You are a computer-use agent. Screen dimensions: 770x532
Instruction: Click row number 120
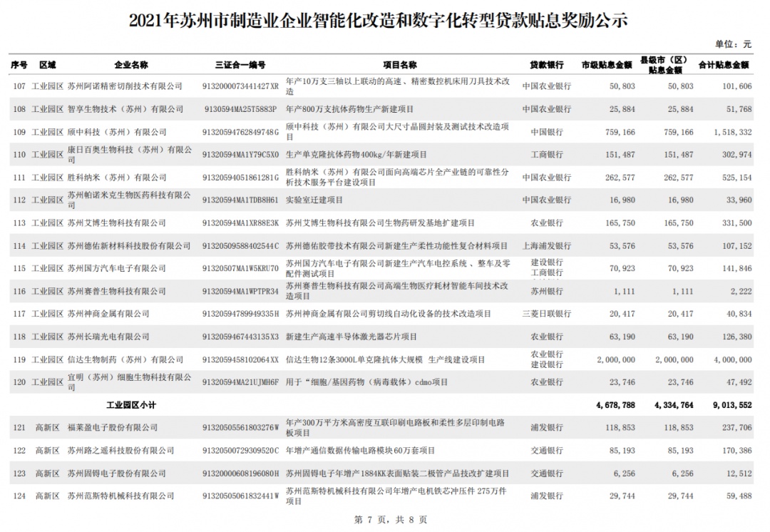(19, 382)
